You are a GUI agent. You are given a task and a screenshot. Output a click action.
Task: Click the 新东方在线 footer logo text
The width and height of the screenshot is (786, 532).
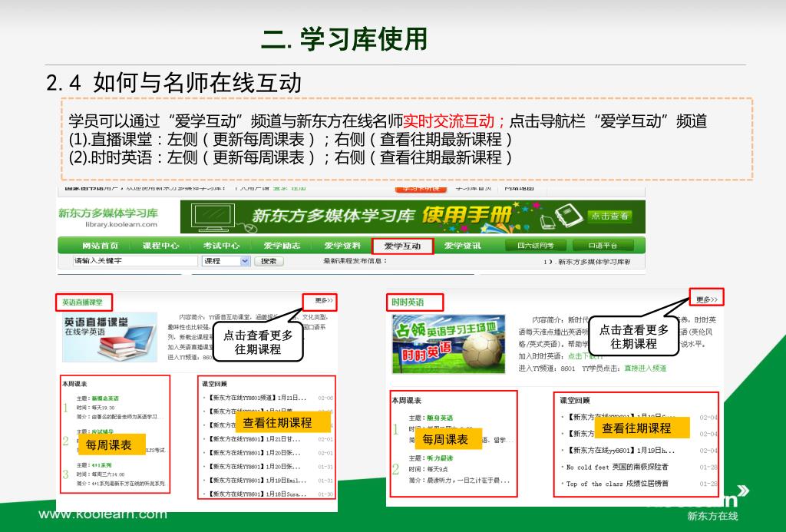[712, 516]
